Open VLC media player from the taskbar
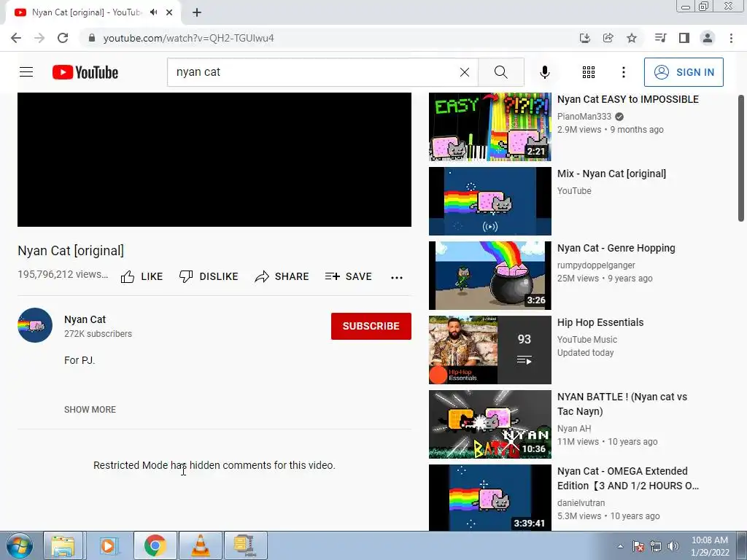 [x=201, y=545]
